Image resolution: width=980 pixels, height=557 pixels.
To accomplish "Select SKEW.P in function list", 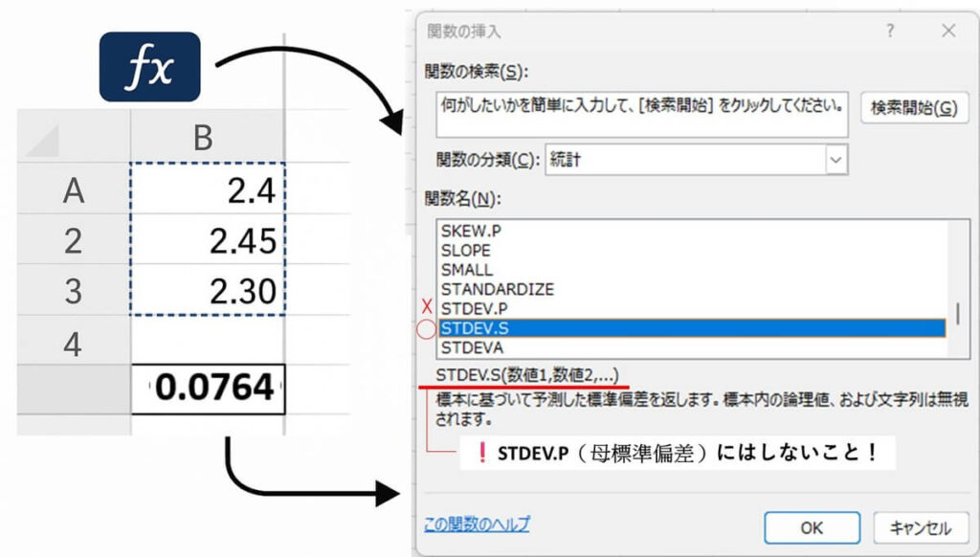I will (692, 232).
